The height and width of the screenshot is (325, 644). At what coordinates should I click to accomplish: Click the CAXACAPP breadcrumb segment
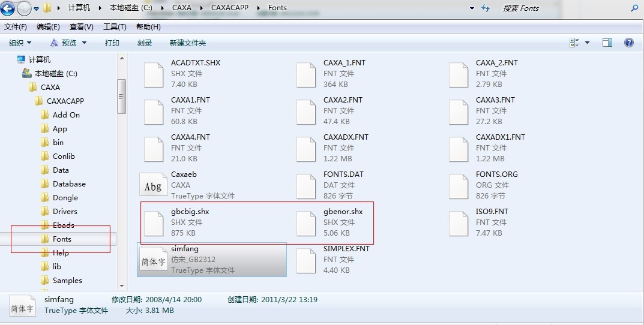[230, 8]
